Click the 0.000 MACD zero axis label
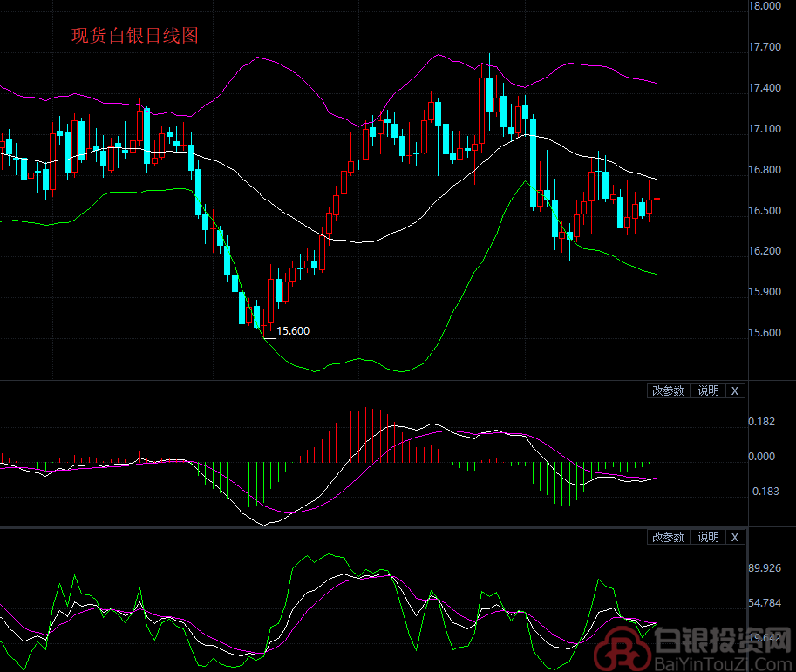This screenshot has width=796, height=672. click(762, 456)
